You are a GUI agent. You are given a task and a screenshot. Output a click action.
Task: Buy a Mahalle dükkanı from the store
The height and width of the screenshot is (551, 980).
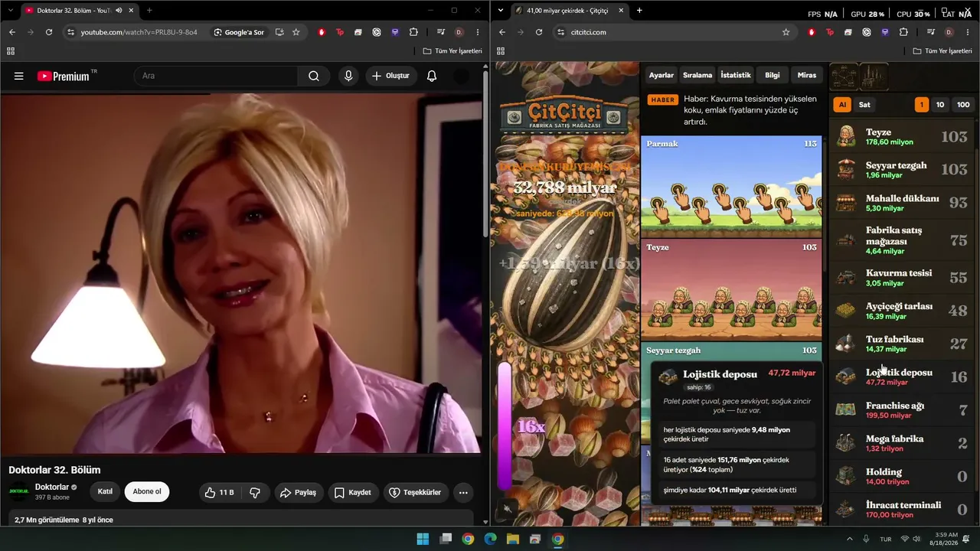pos(903,203)
